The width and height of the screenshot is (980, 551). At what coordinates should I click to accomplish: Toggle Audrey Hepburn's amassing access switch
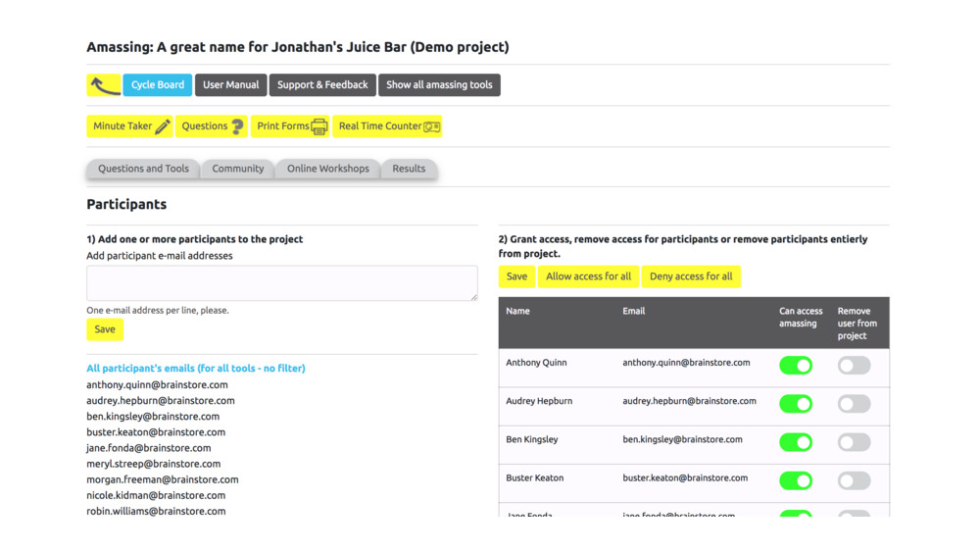[796, 404]
